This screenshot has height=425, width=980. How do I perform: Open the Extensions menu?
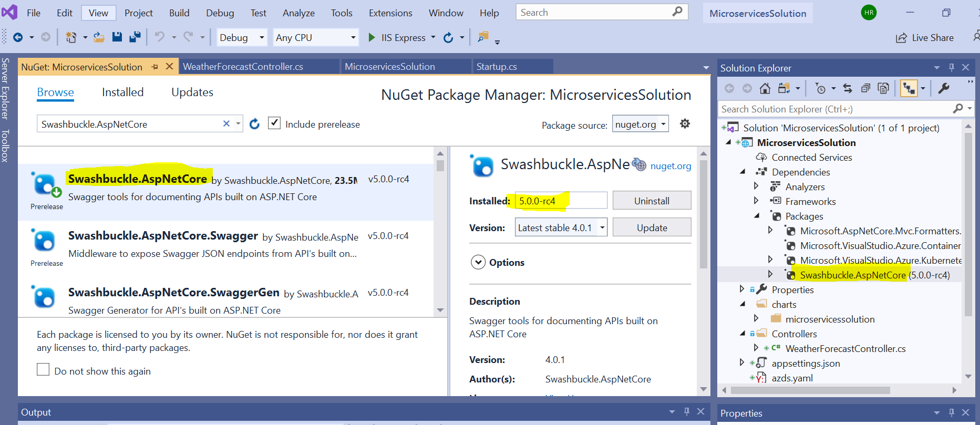click(x=390, y=13)
